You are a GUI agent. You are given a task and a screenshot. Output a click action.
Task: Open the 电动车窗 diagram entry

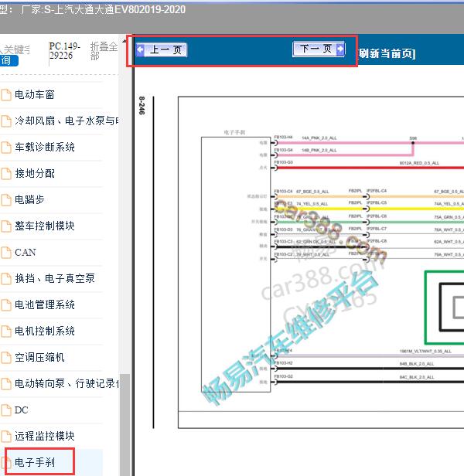point(35,95)
